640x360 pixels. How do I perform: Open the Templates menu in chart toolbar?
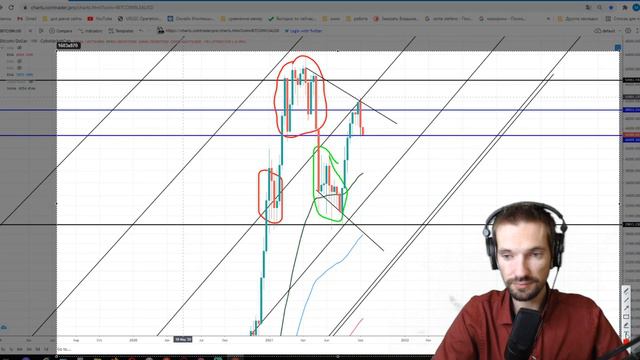point(122,31)
